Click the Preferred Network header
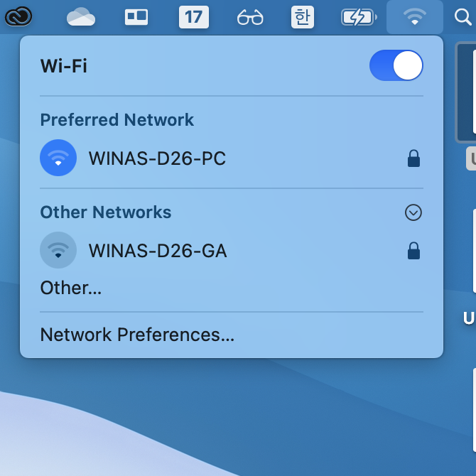This screenshot has width=476, height=476. (117, 119)
